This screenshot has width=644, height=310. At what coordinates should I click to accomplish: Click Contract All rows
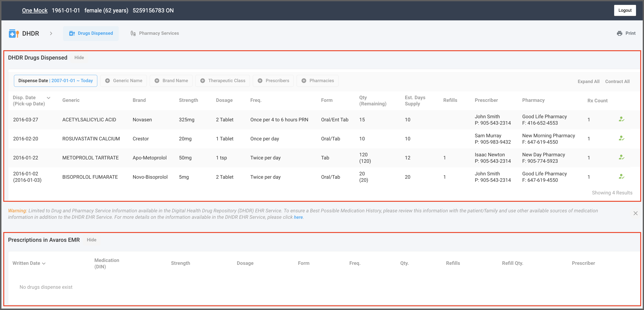(617, 81)
